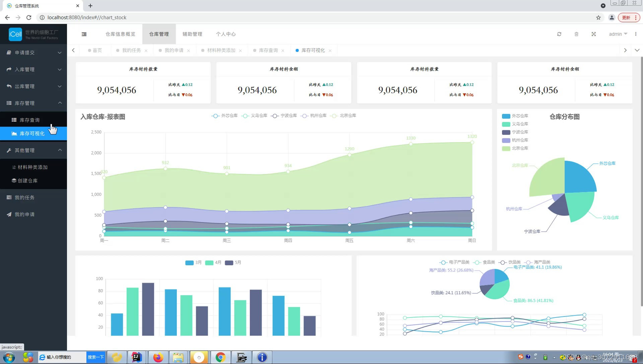Go back in browser history

click(x=7, y=17)
